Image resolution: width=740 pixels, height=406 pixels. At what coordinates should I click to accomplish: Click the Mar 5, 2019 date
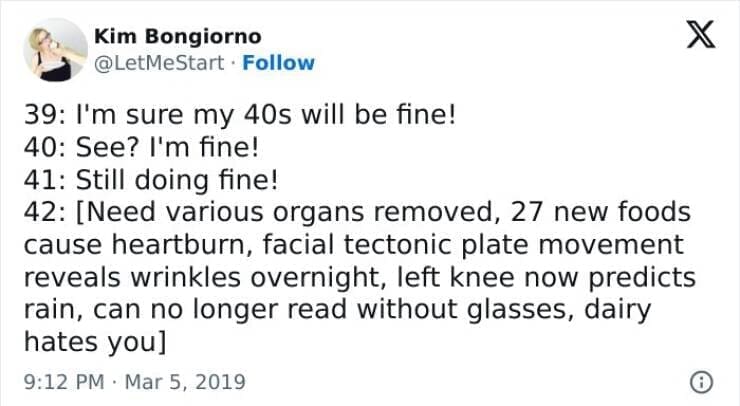[187, 382]
